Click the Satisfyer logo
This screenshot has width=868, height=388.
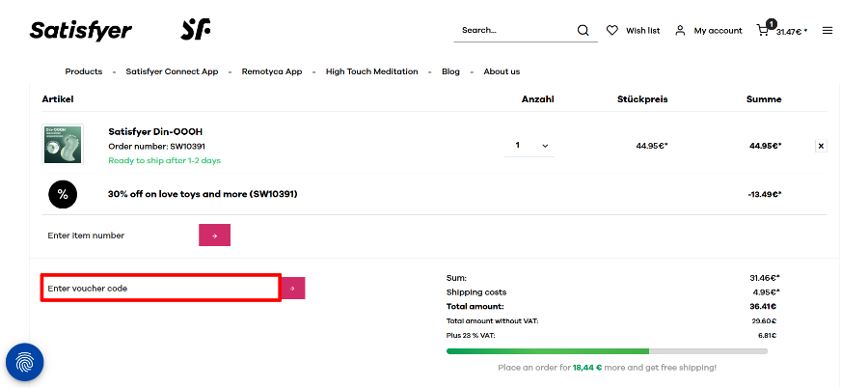coord(81,31)
